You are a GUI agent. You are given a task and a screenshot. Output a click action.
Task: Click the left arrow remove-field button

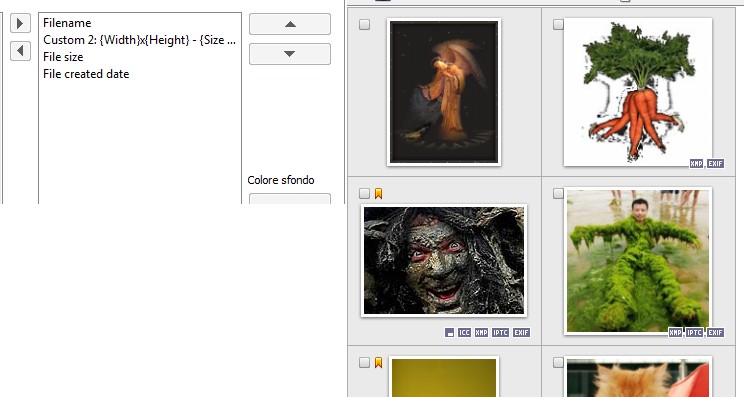click(20, 50)
